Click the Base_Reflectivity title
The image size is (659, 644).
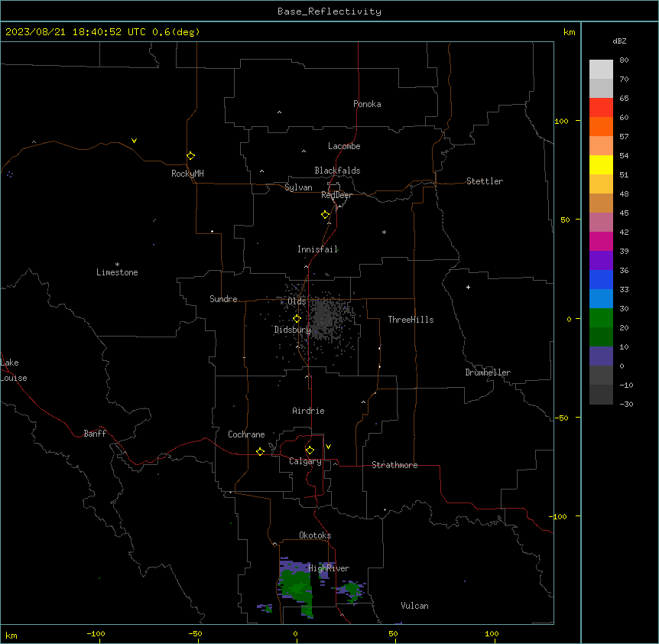coord(329,11)
